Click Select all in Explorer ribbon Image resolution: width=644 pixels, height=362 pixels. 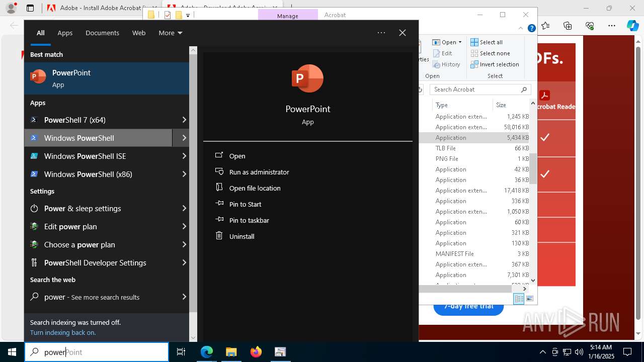[487, 42]
